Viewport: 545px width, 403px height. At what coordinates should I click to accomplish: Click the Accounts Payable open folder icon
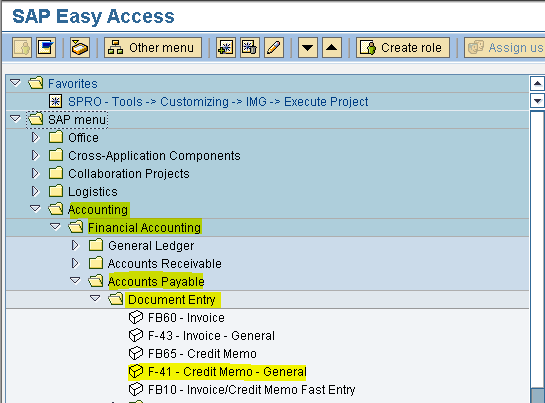pyautogui.click(x=96, y=281)
